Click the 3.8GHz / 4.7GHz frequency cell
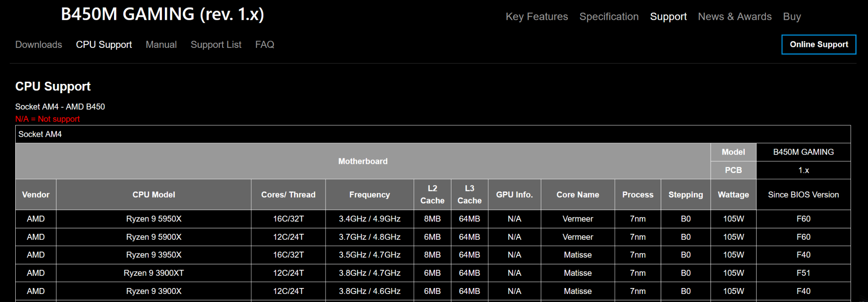This screenshot has width=868, height=302. point(370,273)
